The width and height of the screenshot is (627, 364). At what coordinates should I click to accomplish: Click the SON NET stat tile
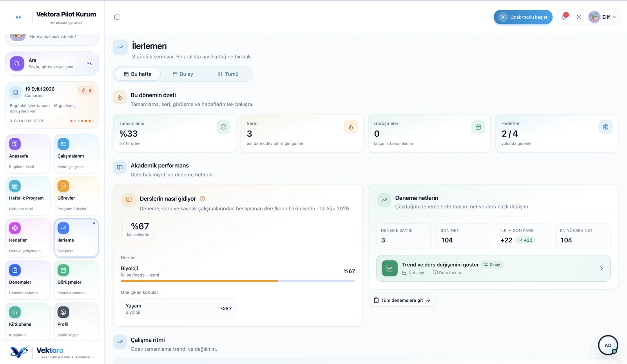click(x=463, y=236)
